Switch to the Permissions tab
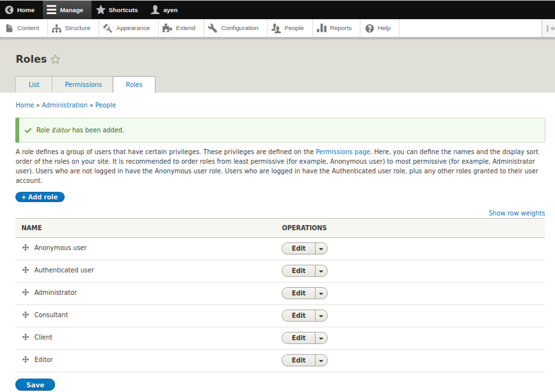 83,85
